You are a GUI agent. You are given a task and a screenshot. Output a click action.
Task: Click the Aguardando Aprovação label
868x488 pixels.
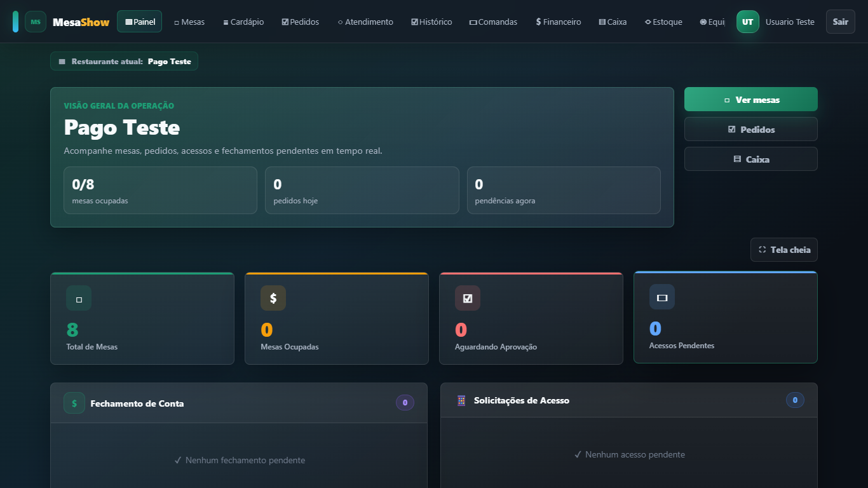(x=496, y=347)
